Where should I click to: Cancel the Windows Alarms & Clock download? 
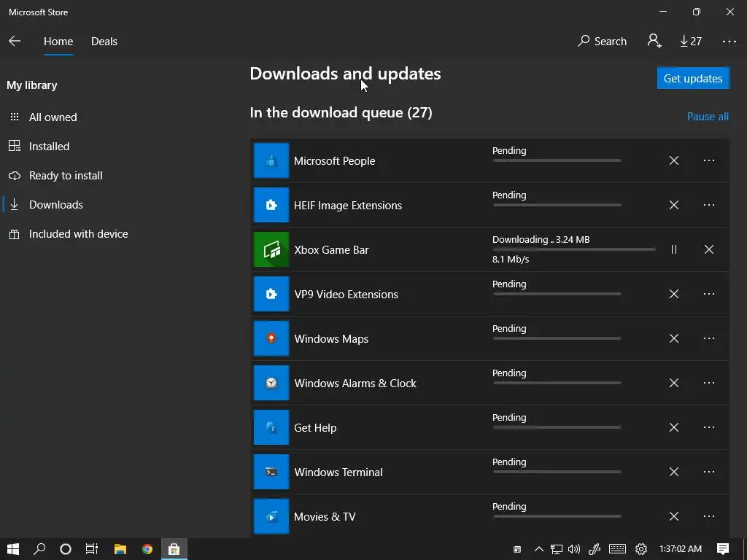673,383
